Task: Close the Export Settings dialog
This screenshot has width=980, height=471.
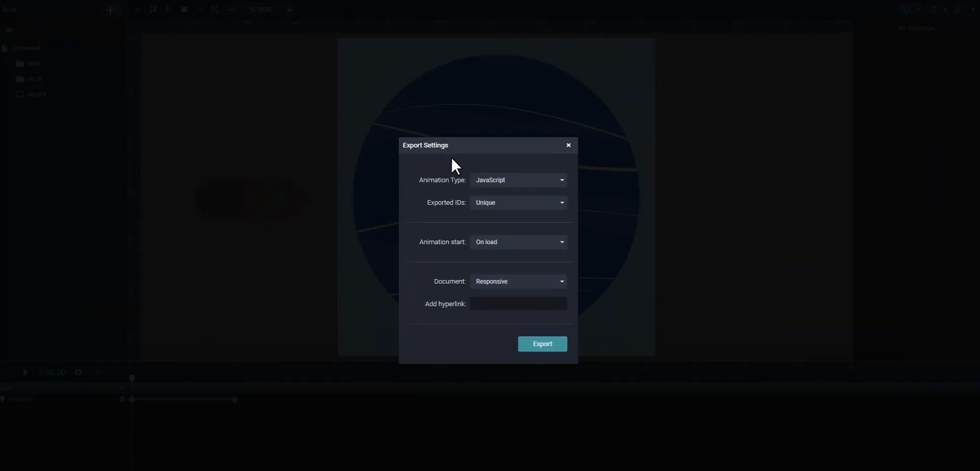Action: 568,145
